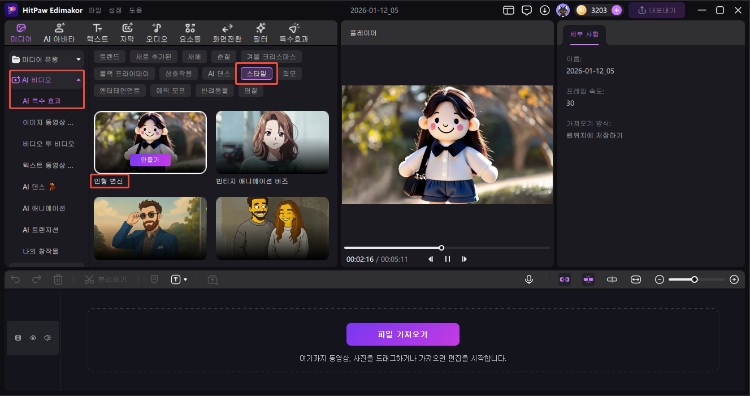Open the AI 아바타 avatar tool
750x396 pixels.
(59, 33)
